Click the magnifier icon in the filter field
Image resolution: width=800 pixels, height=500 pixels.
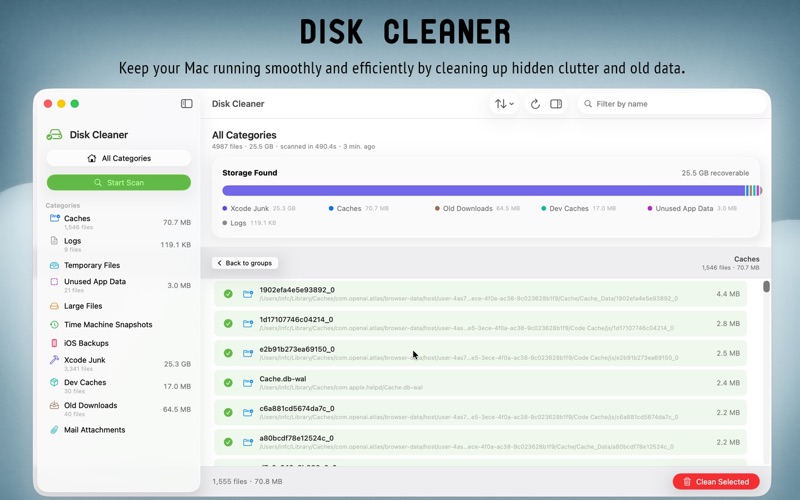coord(588,104)
